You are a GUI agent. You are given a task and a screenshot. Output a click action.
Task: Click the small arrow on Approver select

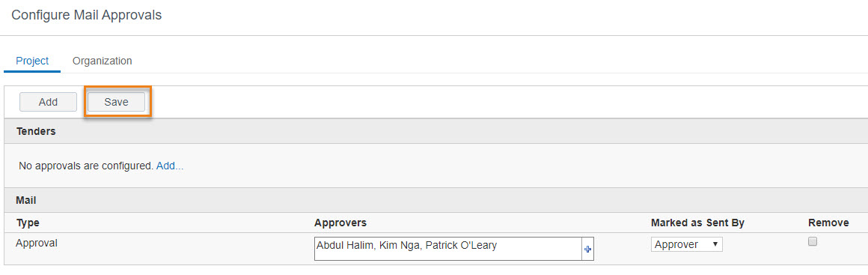(x=715, y=244)
